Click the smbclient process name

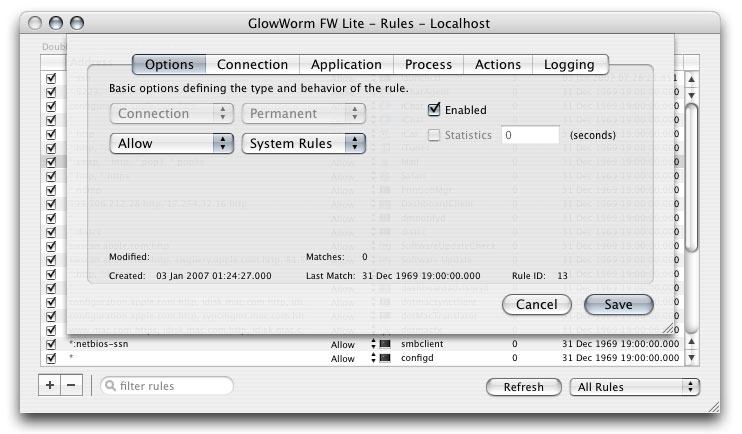click(422, 344)
